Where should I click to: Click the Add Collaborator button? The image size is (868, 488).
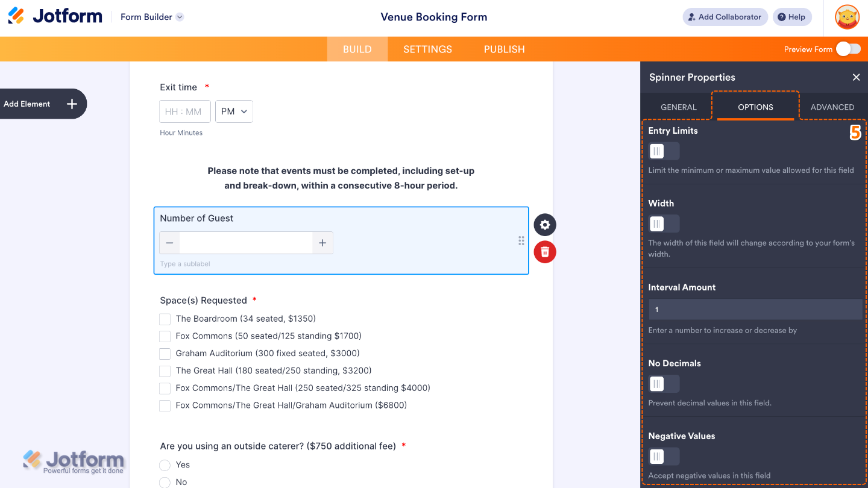point(725,17)
